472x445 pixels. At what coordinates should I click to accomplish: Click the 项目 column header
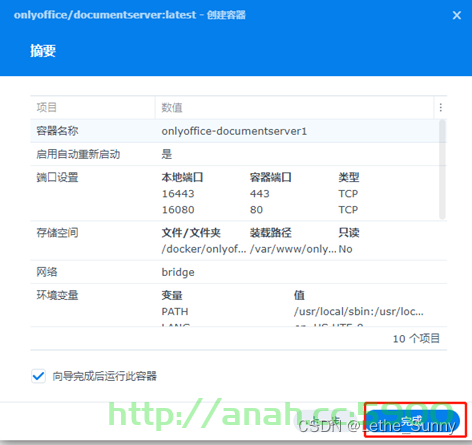pyautogui.click(x=93, y=107)
